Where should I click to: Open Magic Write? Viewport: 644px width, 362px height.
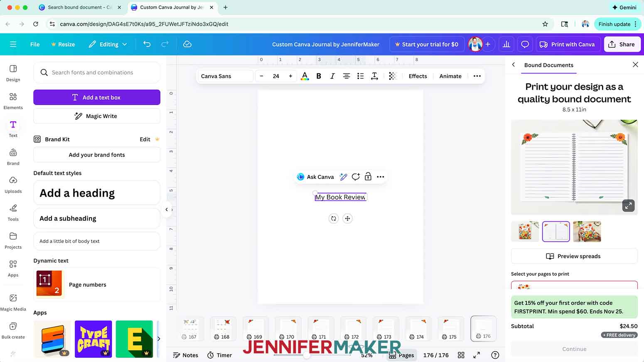(x=97, y=116)
